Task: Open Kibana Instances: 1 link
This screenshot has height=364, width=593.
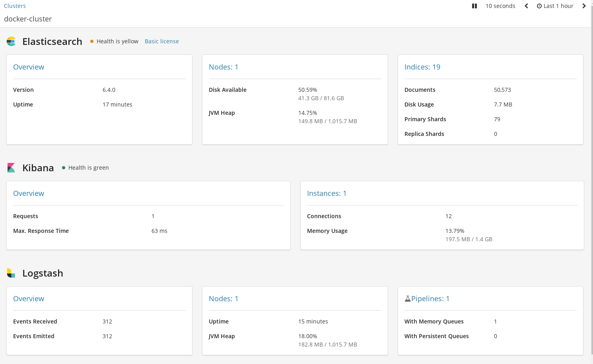Action: [x=327, y=194]
